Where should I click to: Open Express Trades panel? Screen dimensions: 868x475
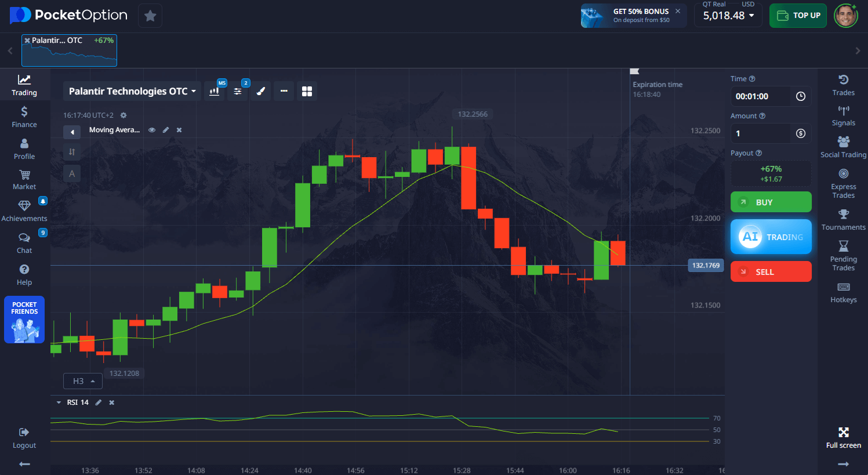click(843, 183)
